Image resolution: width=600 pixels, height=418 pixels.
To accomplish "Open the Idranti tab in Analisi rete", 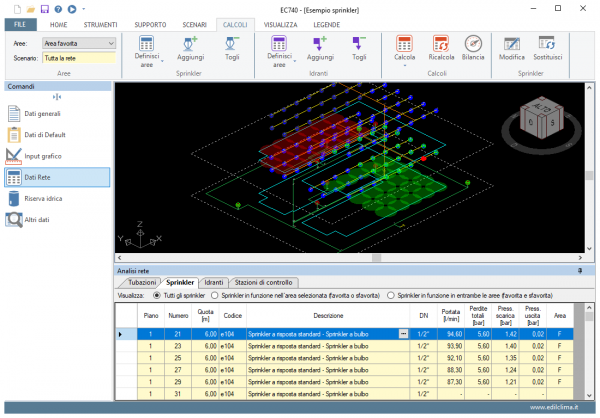I will 214,282.
